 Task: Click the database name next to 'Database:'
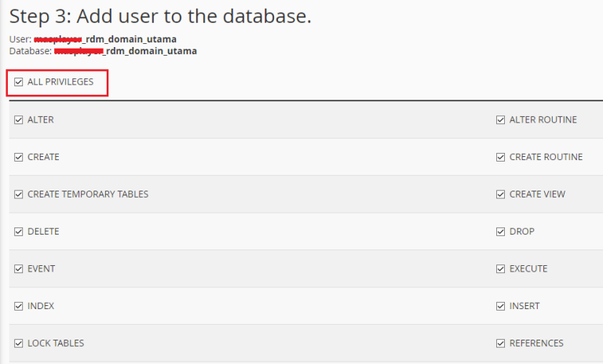point(125,51)
